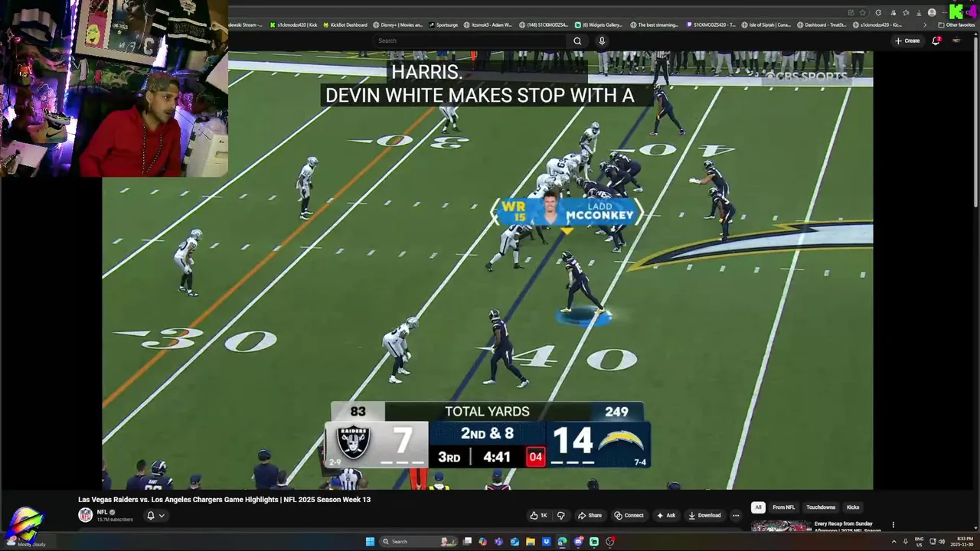This screenshot has width=980, height=551.
Task: Open YouTube notifications bell at top right
Action: coord(936,41)
